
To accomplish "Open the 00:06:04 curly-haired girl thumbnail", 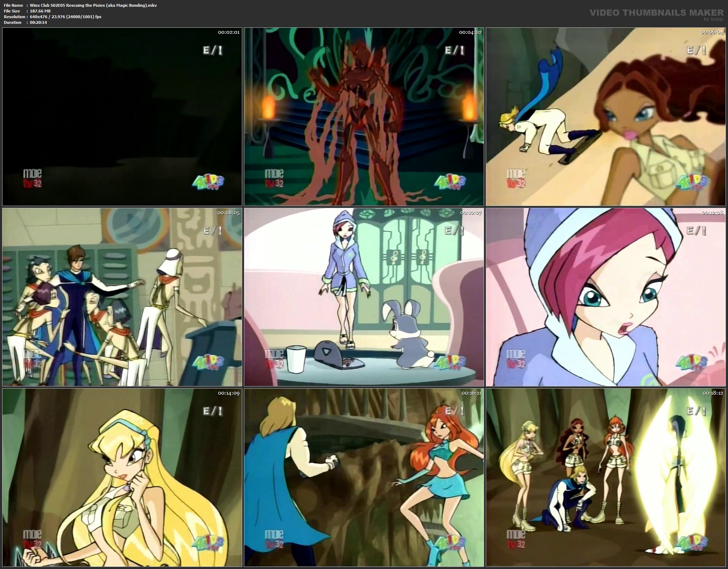I will [606, 117].
